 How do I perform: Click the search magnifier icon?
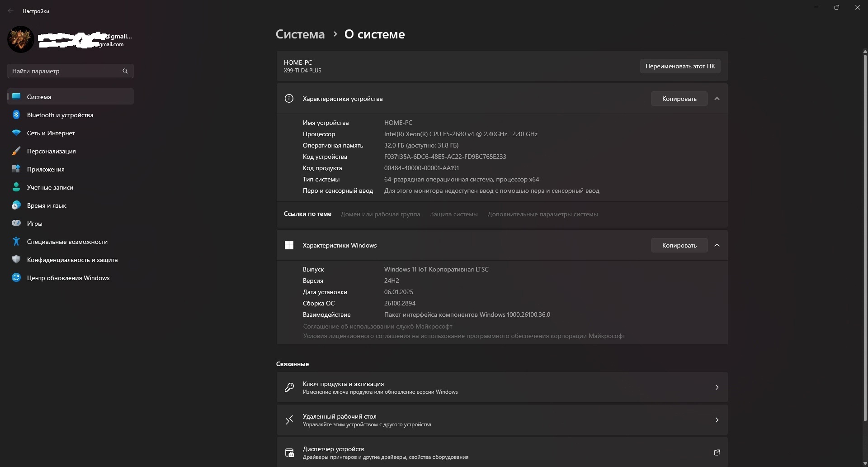point(125,71)
